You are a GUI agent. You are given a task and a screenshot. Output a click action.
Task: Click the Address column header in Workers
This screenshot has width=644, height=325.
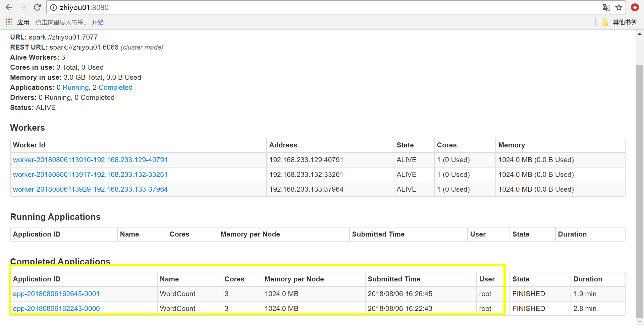[330, 145]
